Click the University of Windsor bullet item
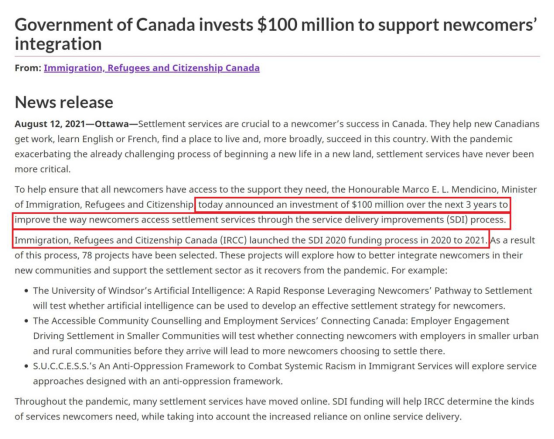 coord(282,298)
